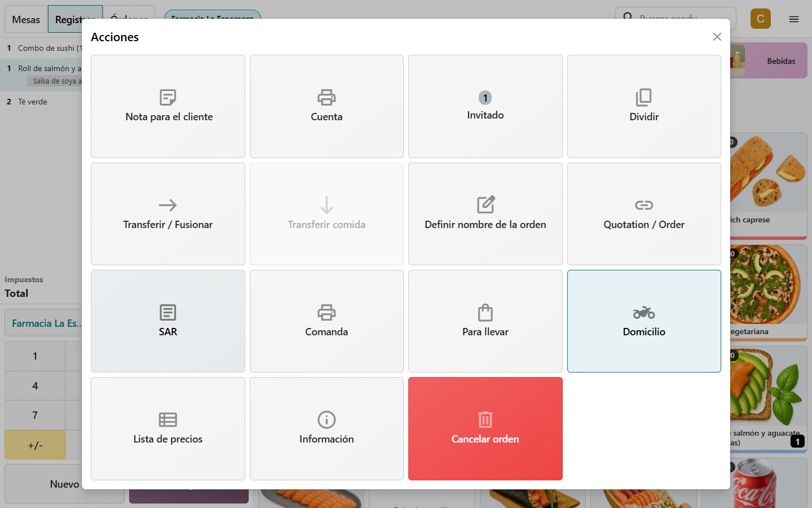Toggle the +/- sign key
The image size is (812, 508).
coord(35,445)
